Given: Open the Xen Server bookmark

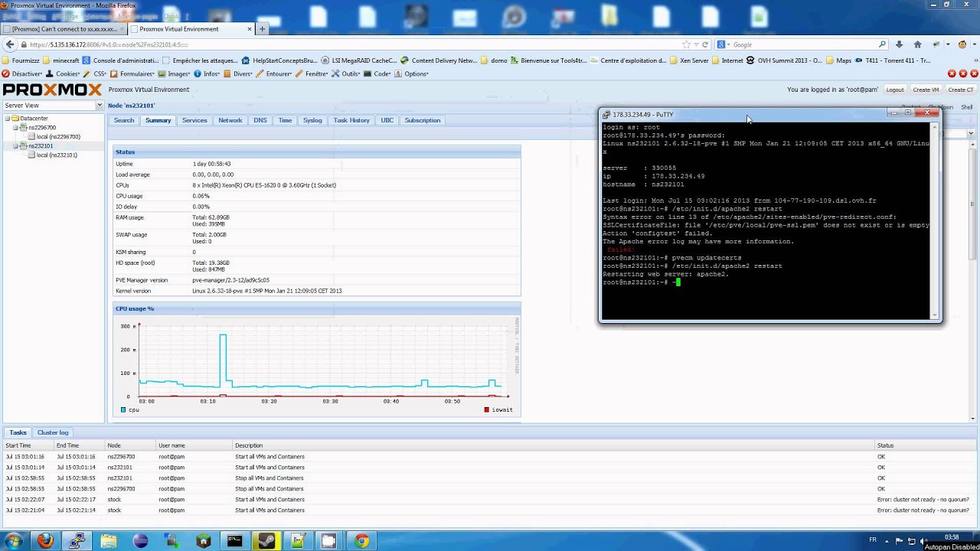Looking at the screenshot, I should point(689,60).
